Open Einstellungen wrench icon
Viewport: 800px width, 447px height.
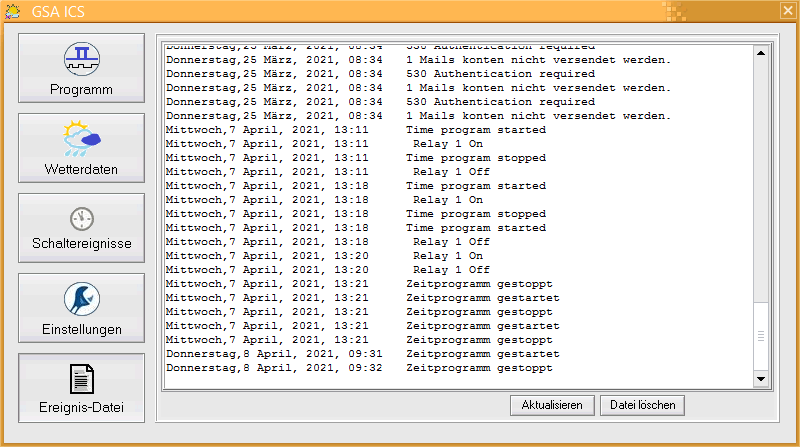click(82, 299)
